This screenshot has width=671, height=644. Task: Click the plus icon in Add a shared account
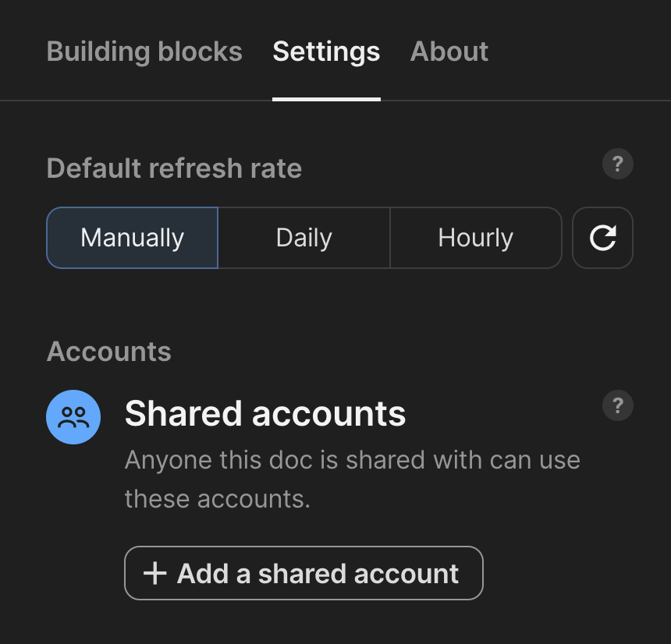pyautogui.click(x=155, y=573)
